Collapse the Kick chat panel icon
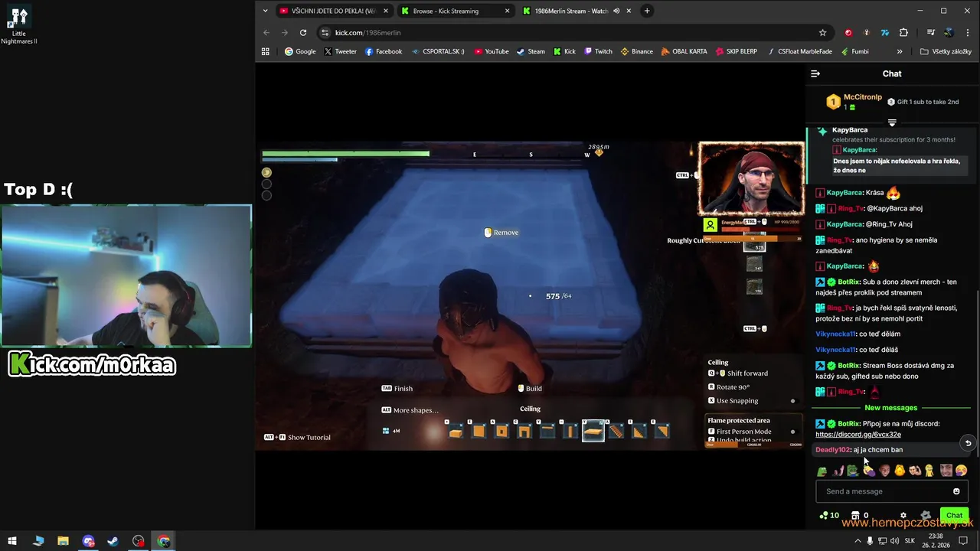The width and height of the screenshot is (980, 551). coord(815,73)
